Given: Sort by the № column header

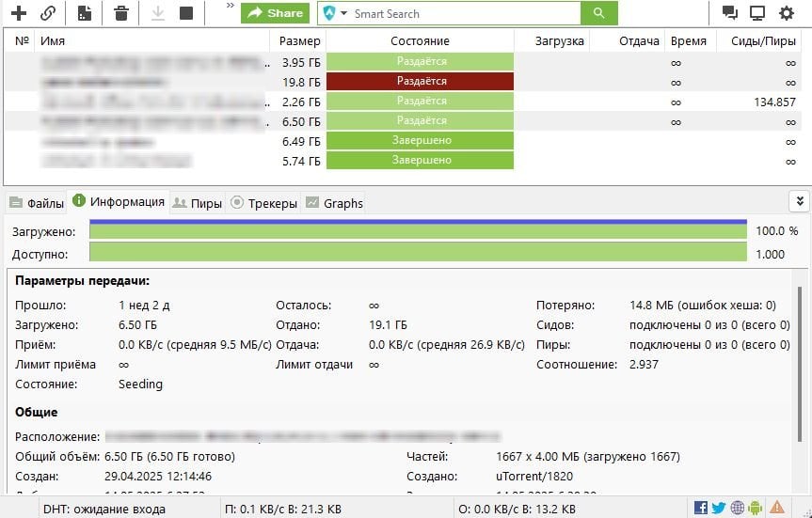Looking at the screenshot, I should click(x=23, y=40).
